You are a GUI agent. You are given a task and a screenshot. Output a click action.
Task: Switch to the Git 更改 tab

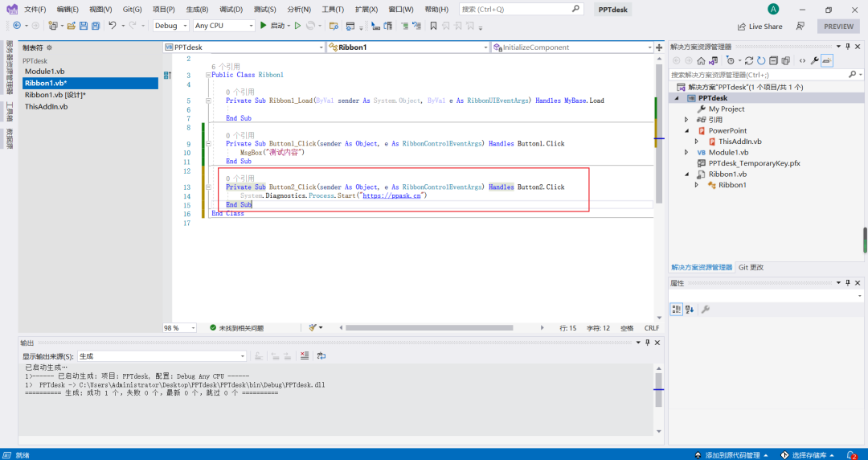click(751, 267)
